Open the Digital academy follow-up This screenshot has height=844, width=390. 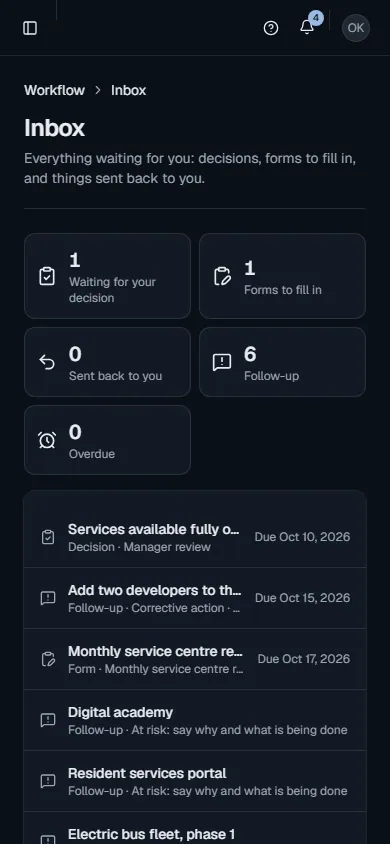click(195, 720)
